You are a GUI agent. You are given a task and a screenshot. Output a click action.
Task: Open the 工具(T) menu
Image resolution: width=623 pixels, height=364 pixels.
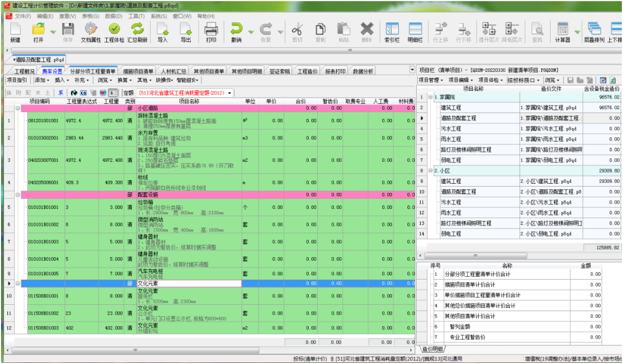point(136,16)
